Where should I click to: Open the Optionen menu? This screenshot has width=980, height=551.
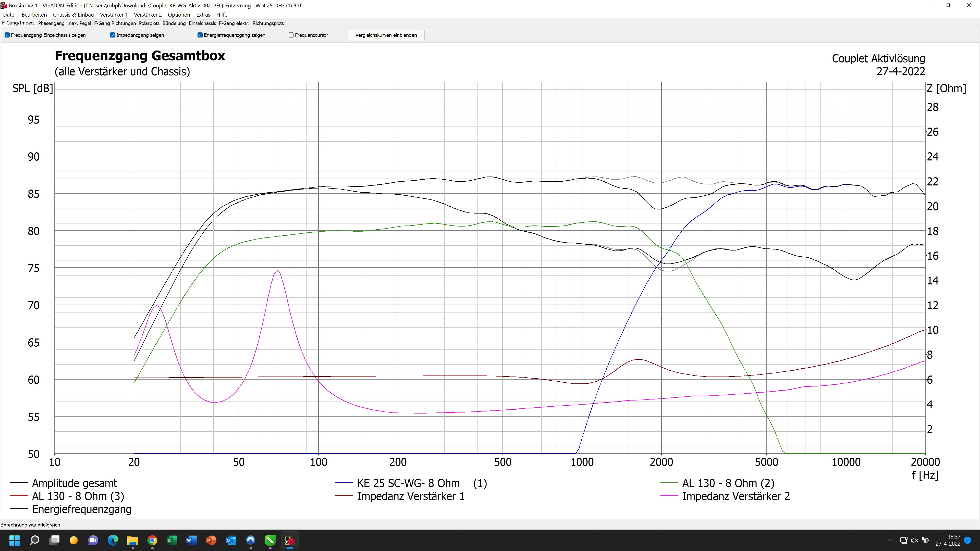[178, 15]
